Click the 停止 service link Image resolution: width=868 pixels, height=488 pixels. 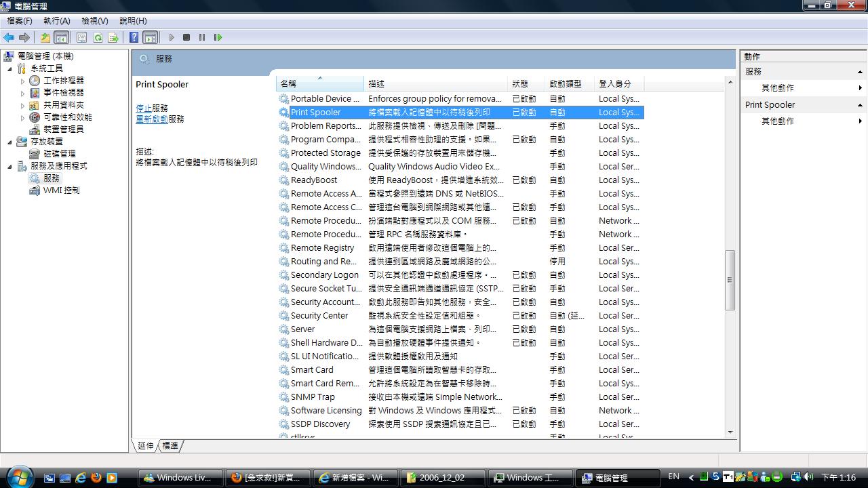pos(143,108)
